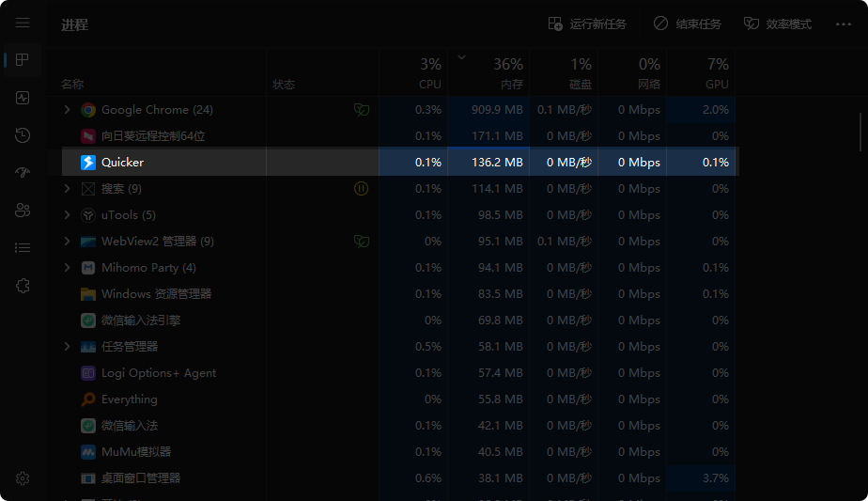Click the WebView2 管理器 icon
The image size is (868, 501).
click(x=88, y=241)
